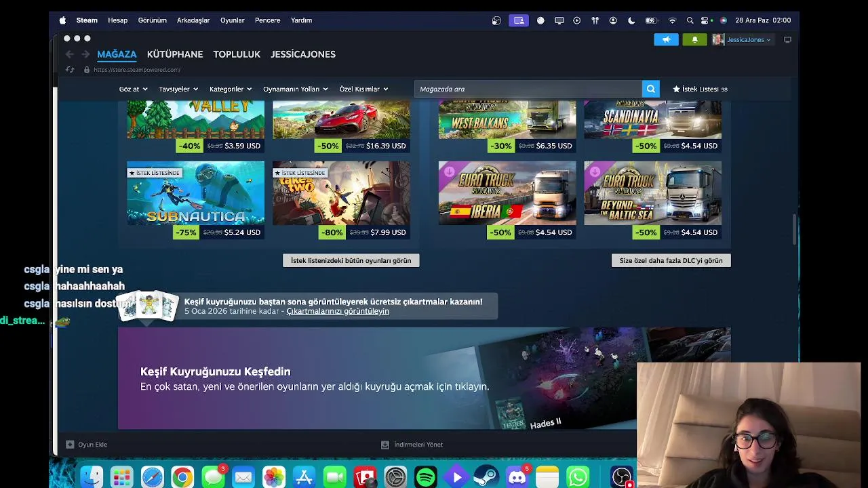The width and height of the screenshot is (868, 488).
Task: Open Google Chrome from the Dock
Action: pyautogui.click(x=182, y=477)
